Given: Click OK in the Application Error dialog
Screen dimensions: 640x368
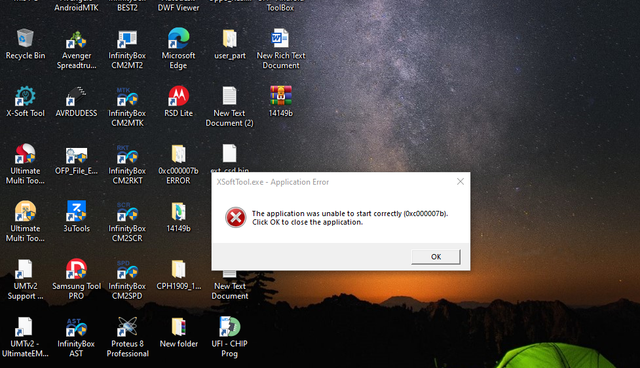Looking at the screenshot, I should [x=436, y=257].
